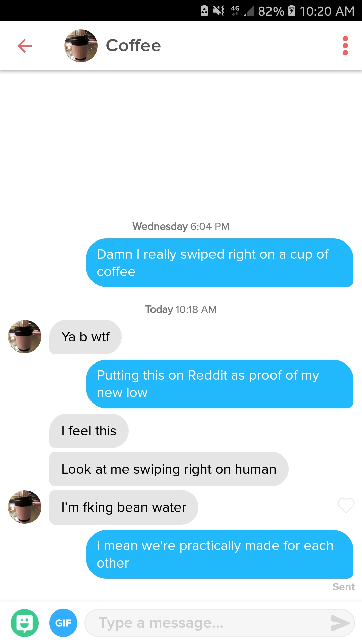This screenshot has height=644, width=362.
Task: Tap Coffee's avatar beside bean water message
Action: tap(25, 507)
